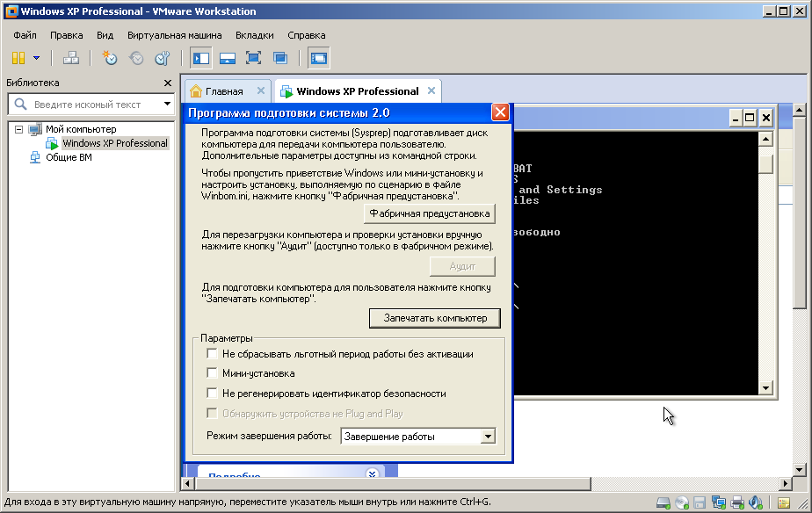Open the Виртуальная машина menu
Screen dimensions: 812x513
pyautogui.click(x=175, y=35)
